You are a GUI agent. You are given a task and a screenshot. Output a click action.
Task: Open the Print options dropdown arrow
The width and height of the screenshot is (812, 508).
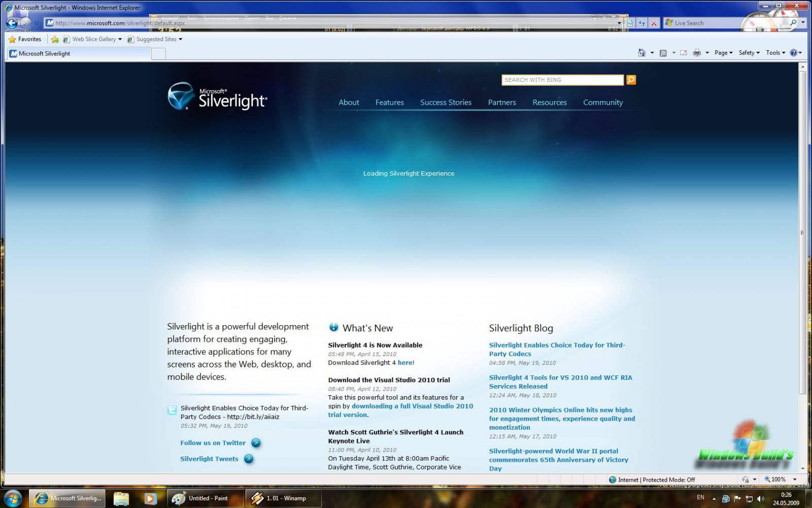pos(707,53)
